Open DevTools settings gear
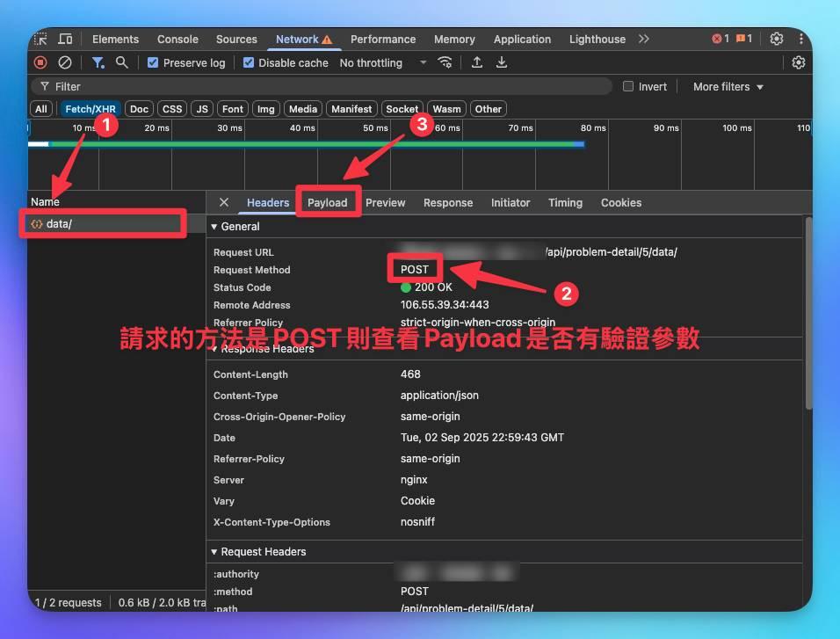The height and width of the screenshot is (639, 840). pos(776,39)
